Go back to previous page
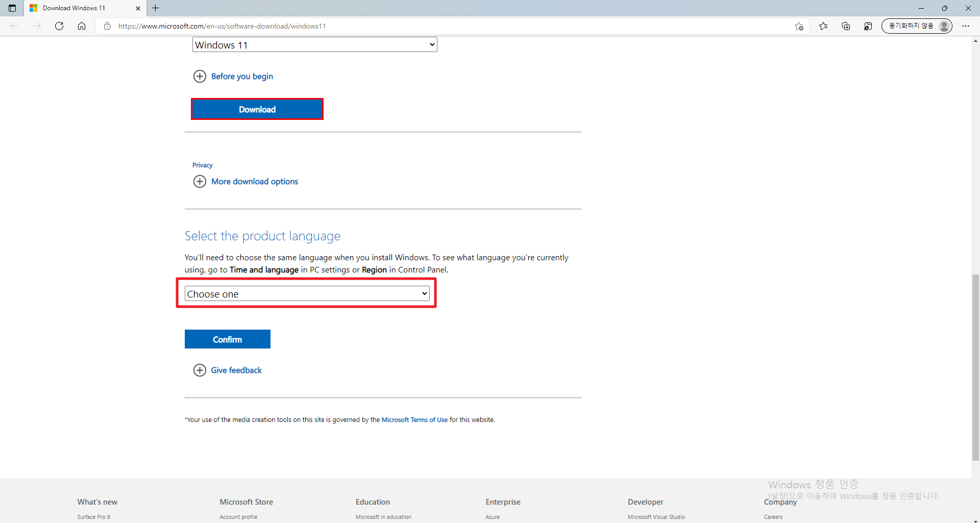Screen dimensions: 980x523 coord(14,26)
